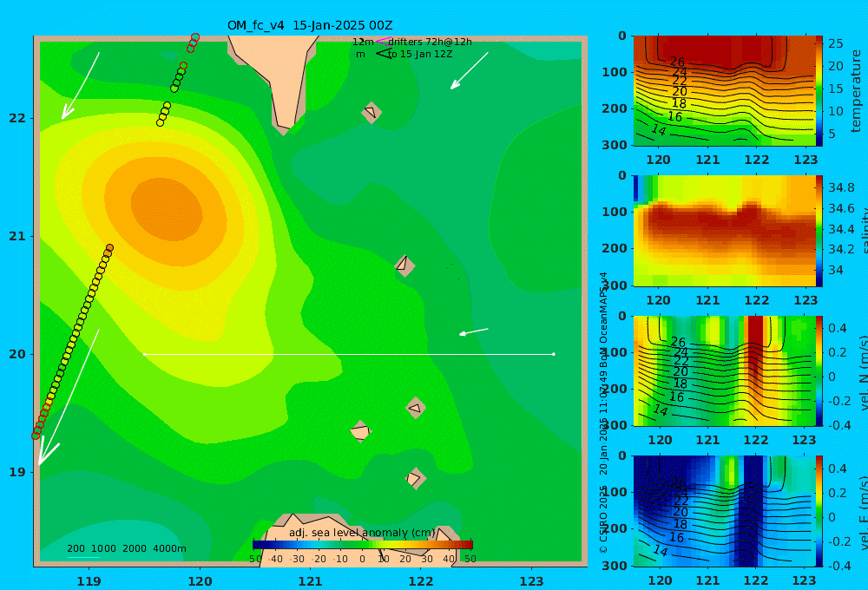
Task: Click the '25' tick on the temperature colorbar
Action: [x=836, y=43]
